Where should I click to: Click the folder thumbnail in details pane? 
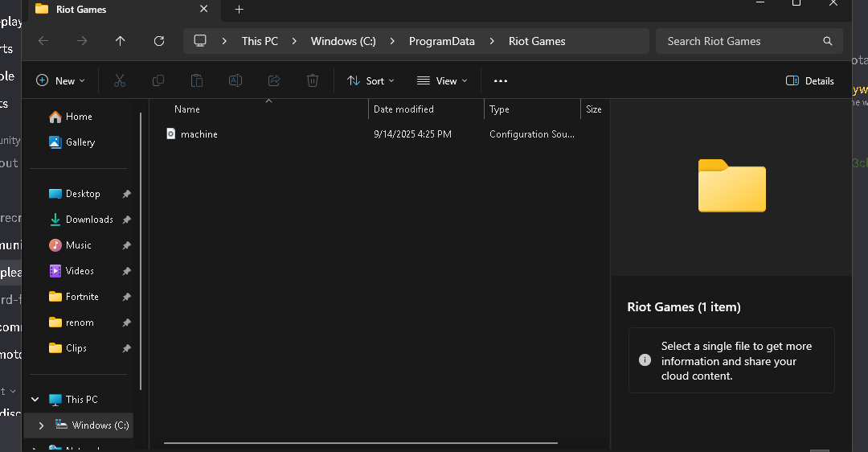point(732,186)
